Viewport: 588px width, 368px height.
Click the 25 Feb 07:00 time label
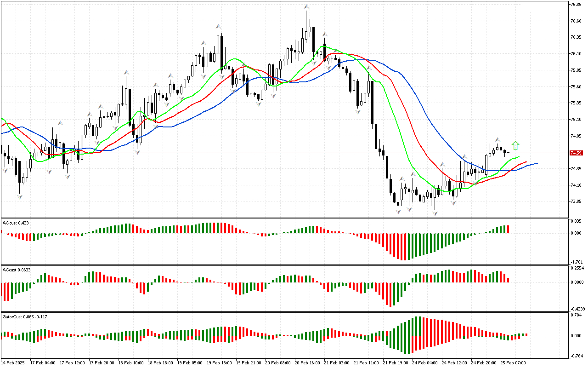513,362
